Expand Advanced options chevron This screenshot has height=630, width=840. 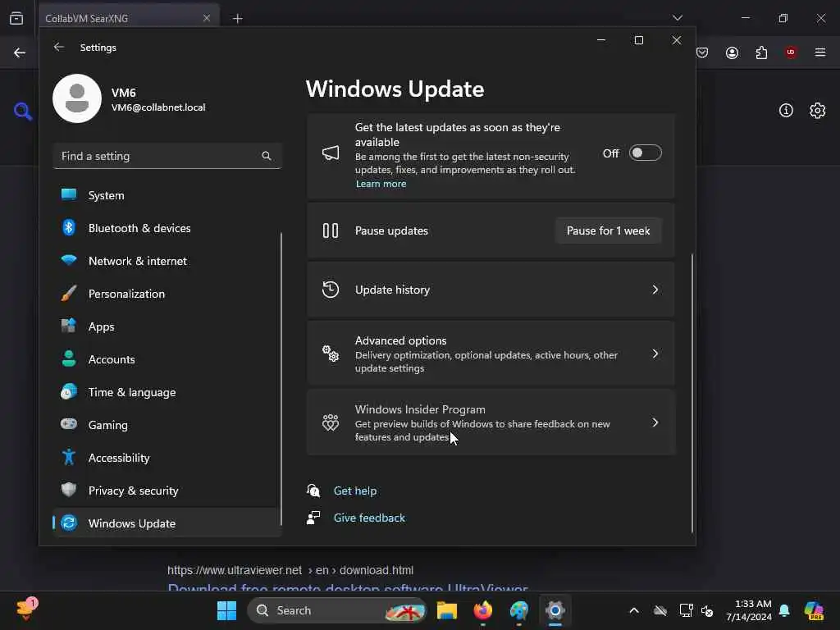655,354
